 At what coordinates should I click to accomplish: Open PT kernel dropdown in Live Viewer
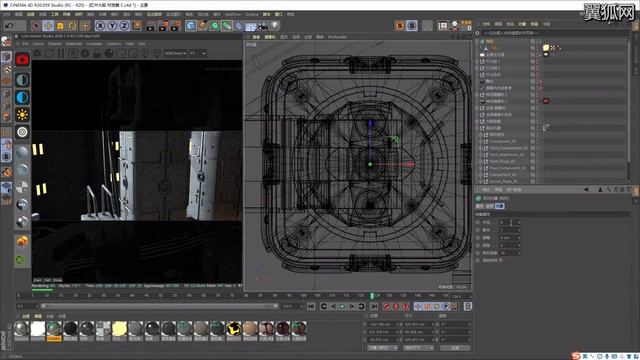[x=198, y=53]
